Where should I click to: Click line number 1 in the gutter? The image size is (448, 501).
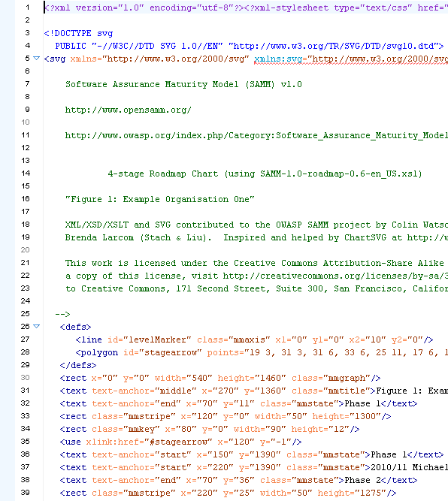point(27,8)
